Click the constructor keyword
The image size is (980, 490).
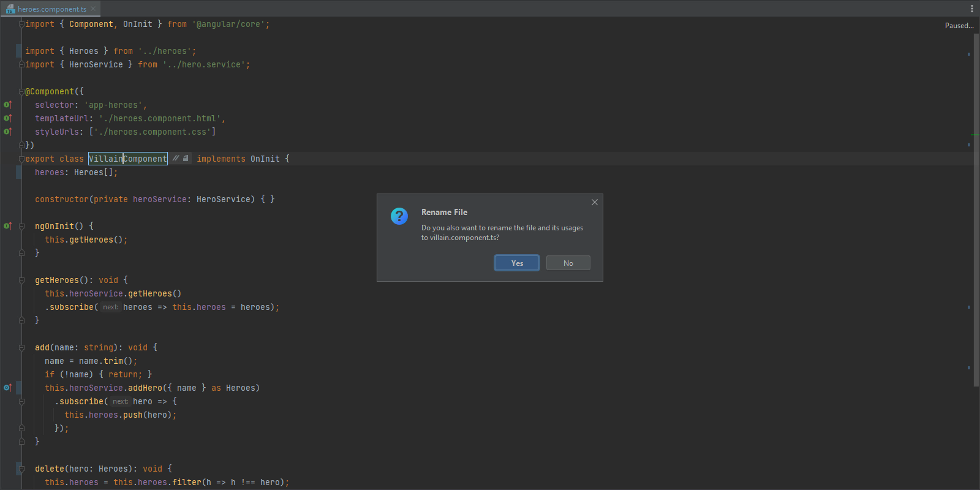coord(61,199)
